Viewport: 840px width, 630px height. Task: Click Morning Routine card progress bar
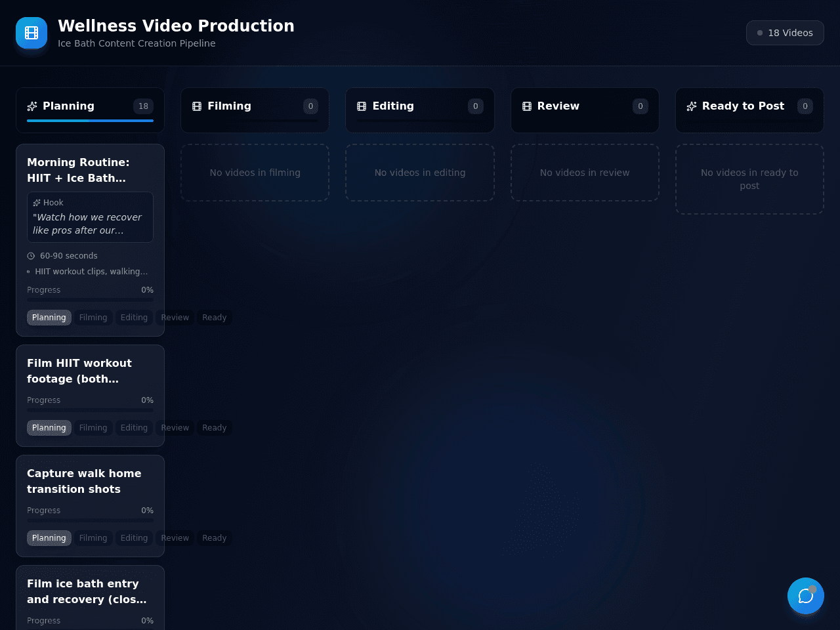pyautogui.click(x=90, y=300)
